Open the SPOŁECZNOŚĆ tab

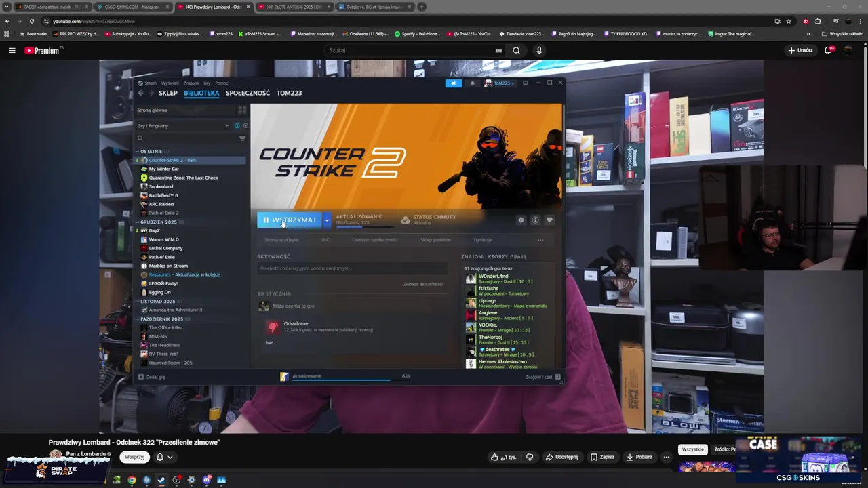pos(248,93)
